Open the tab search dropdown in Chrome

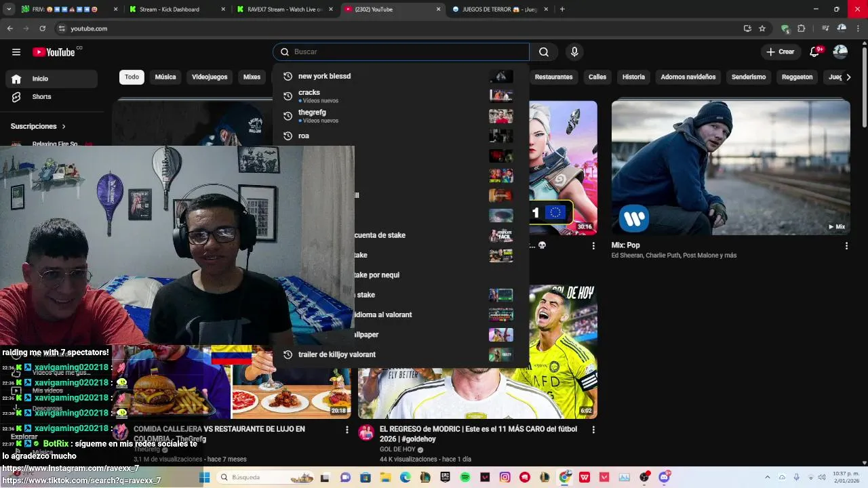[9, 9]
